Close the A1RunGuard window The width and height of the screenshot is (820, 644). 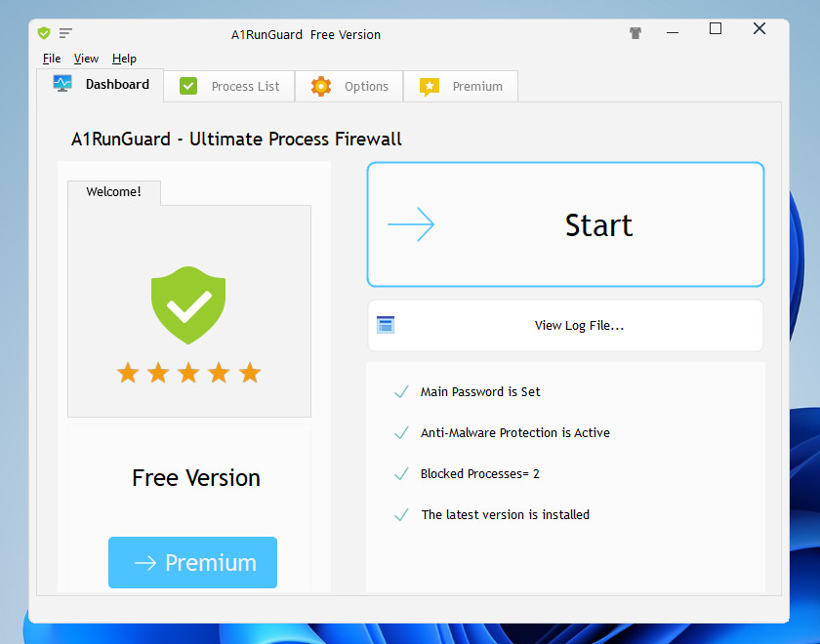[x=759, y=28]
